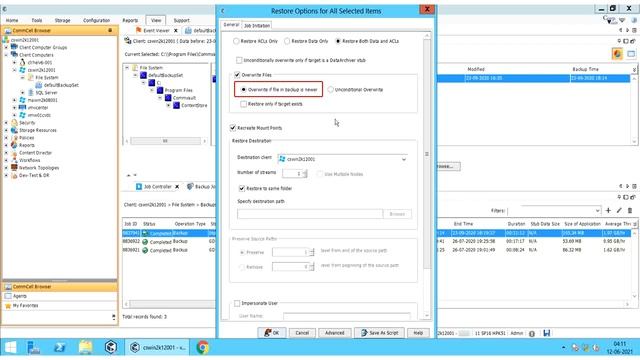640x360 pixels.
Task: Select Restore ACLs Only radio button
Action: pyautogui.click(x=236, y=41)
